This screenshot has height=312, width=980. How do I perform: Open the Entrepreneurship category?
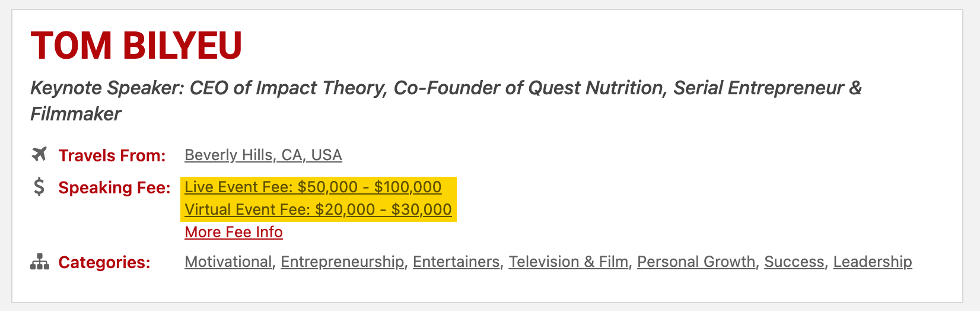pyautogui.click(x=342, y=262)
